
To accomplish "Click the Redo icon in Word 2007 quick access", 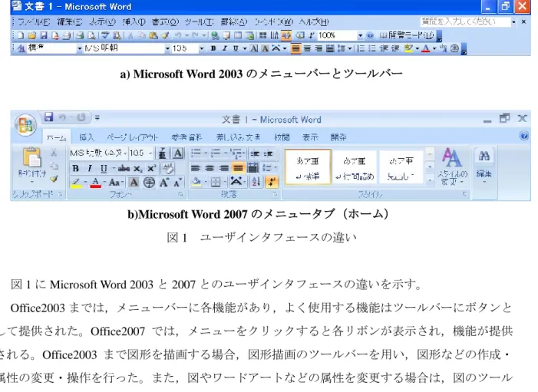I will point(81,117).
